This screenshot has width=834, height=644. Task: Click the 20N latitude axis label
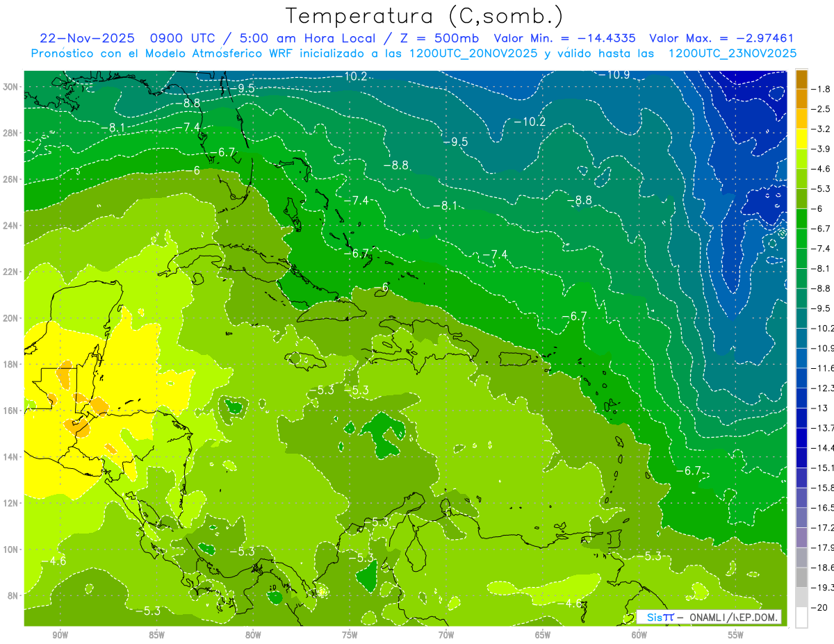tap(11, 318)
